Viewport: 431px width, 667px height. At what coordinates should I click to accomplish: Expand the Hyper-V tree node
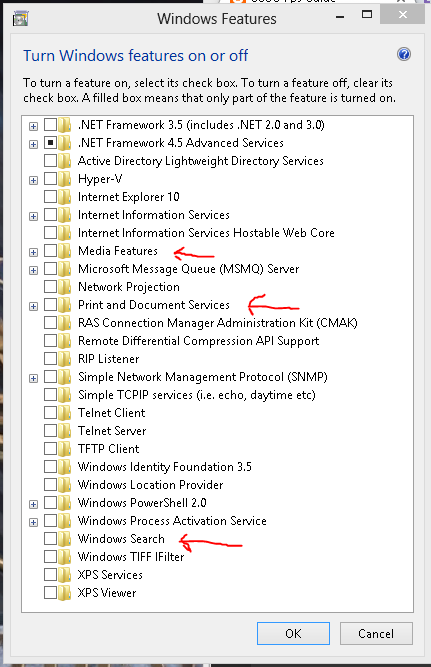tap(33, 180)
